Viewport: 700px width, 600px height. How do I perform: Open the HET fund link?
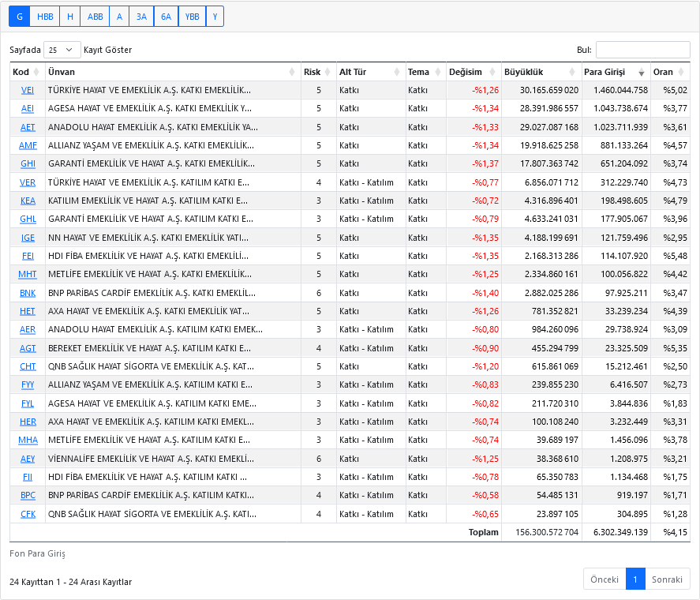(x=28, y=312)
